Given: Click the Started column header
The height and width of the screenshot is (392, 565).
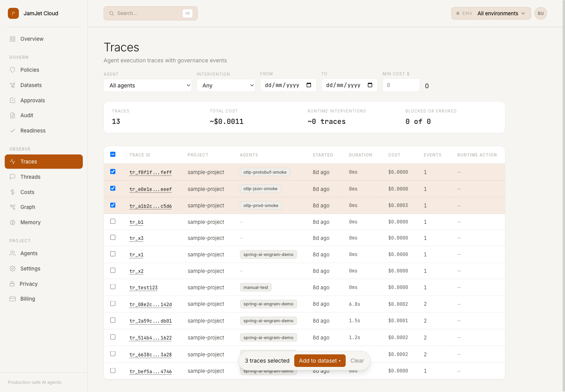Looking at the screenshot, I should pyautogui.click(x=323, y=155).
